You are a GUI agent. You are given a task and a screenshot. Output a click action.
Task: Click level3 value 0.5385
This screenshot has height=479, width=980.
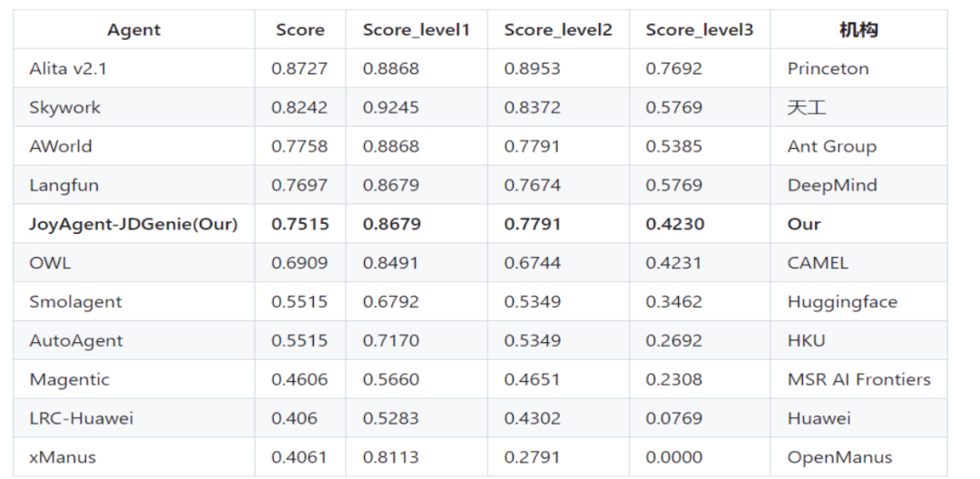673,146
